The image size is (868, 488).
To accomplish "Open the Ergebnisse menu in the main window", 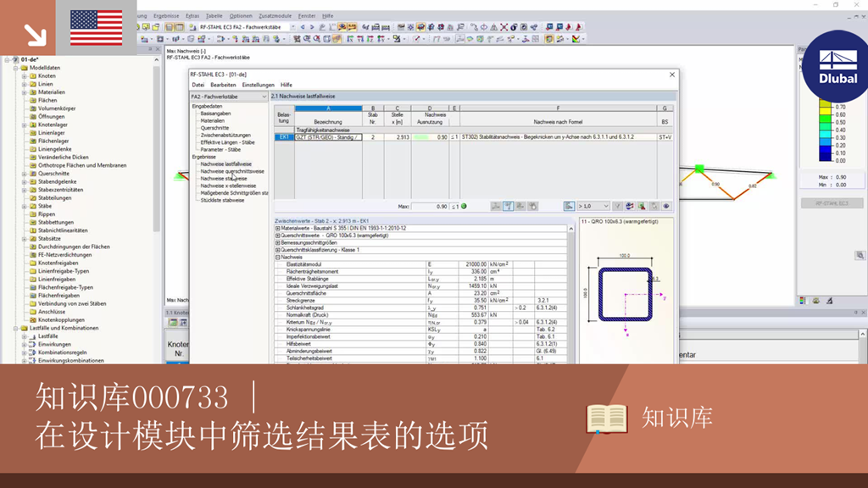I will (166, 16).
